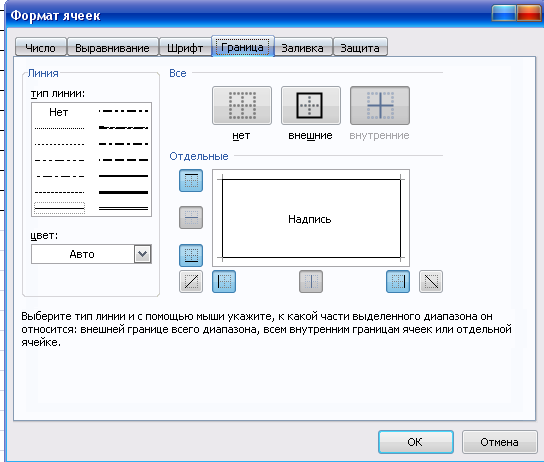The height and width of the screenshot is (462, 544).
Task: Choose the medium solid line style
Action: pos(124,176)
